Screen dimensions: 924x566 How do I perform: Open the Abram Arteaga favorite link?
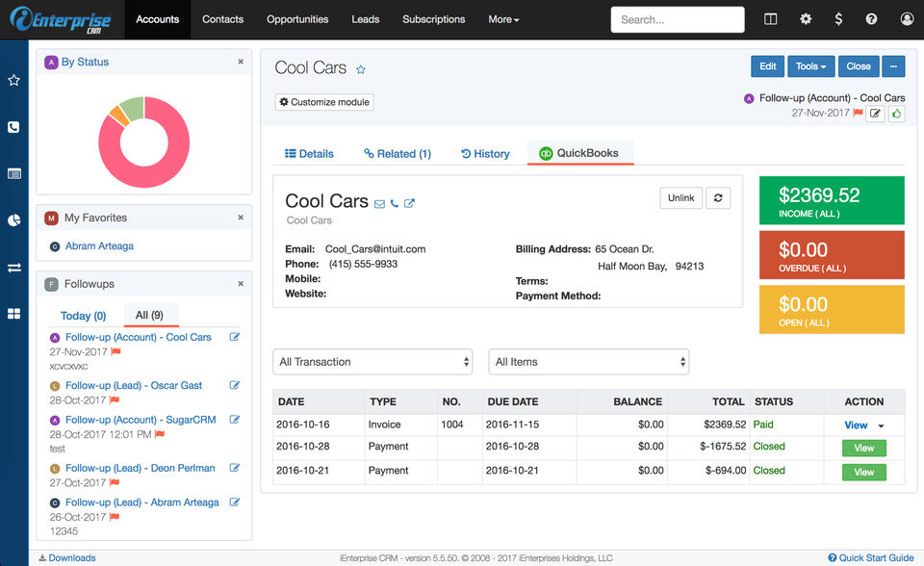coord(99,246)
